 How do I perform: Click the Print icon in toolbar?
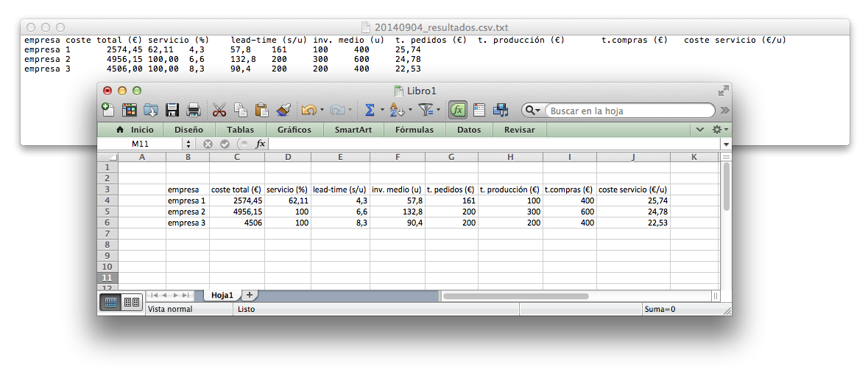pyautogui.click(x=194, y=110)
